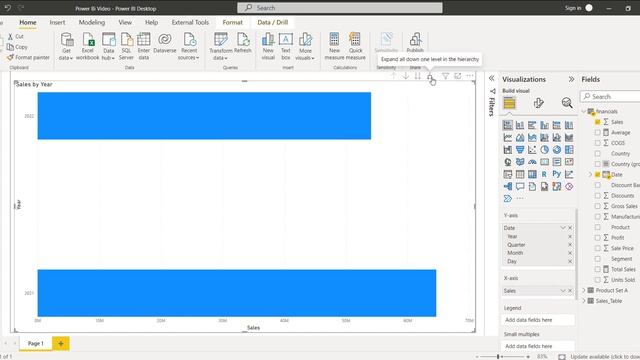Copy the selection

coord(18,47)
